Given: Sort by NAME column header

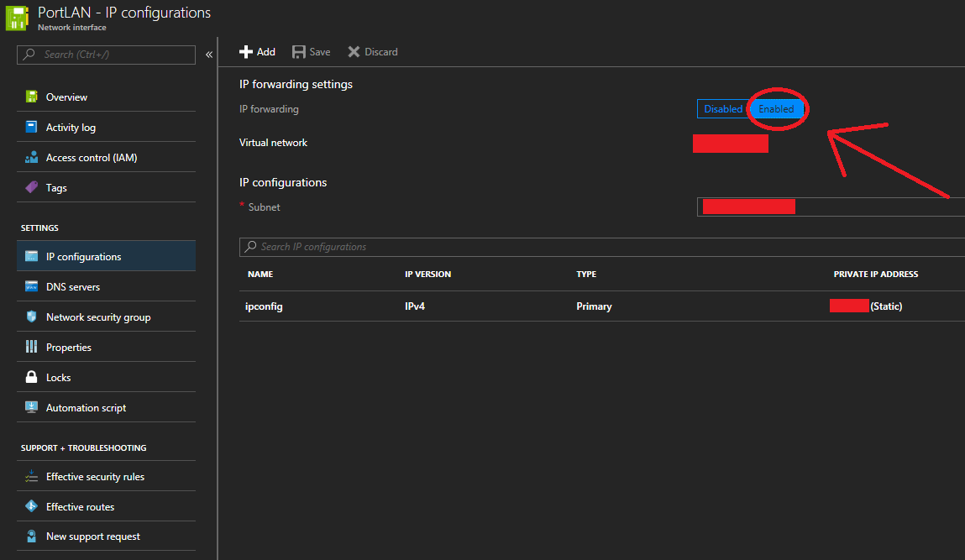Looking at the screenshot, I should point(260,274).
